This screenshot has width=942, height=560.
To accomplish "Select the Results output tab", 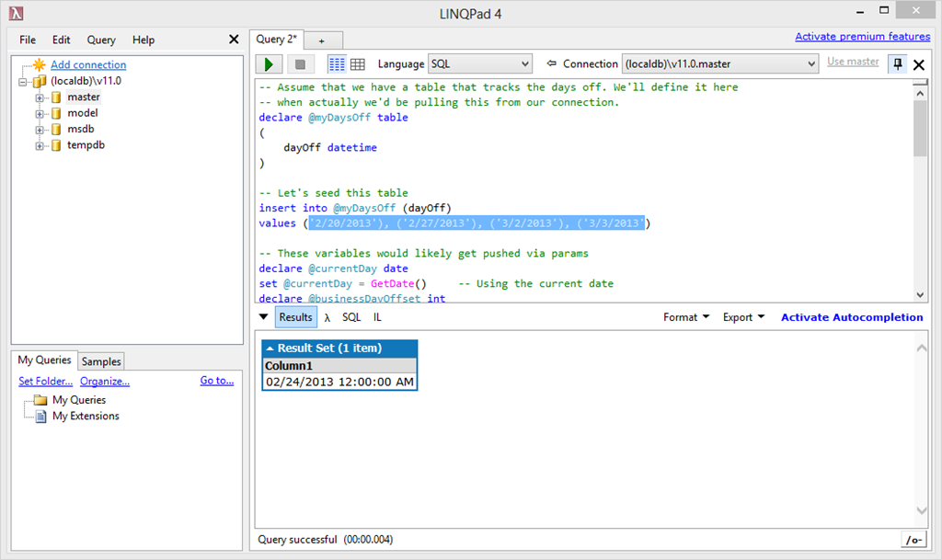I will click(x=295, y=317).
